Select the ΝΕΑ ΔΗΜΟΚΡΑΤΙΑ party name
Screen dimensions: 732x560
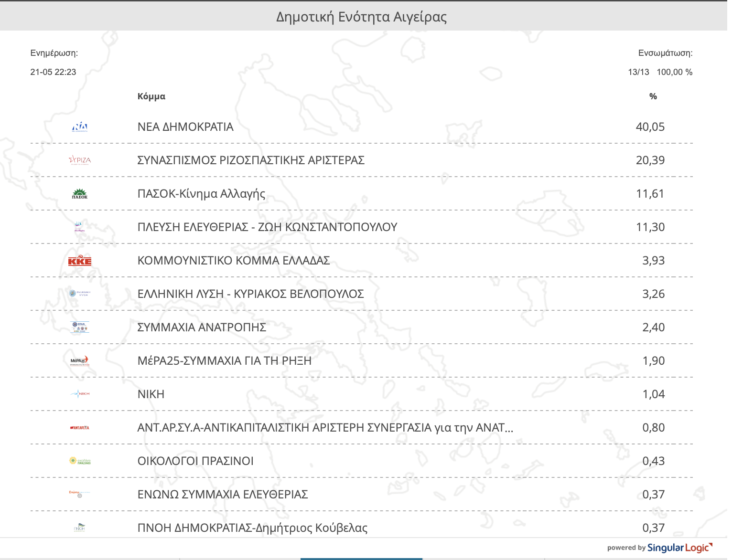(x=185, y=127)
